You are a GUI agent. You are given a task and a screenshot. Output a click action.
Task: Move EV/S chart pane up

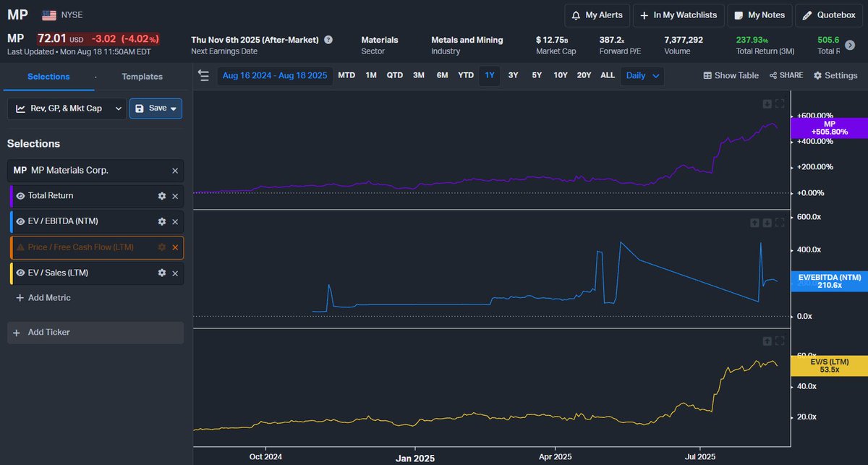click(767, 341)
